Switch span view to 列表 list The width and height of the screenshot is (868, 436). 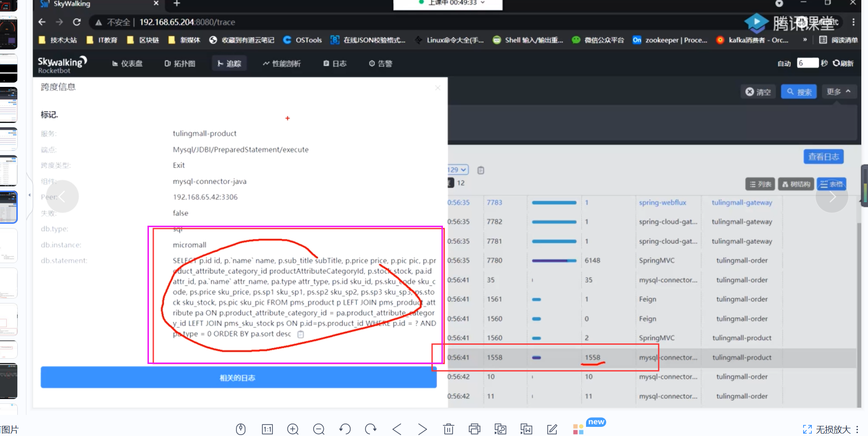[760, 184]
